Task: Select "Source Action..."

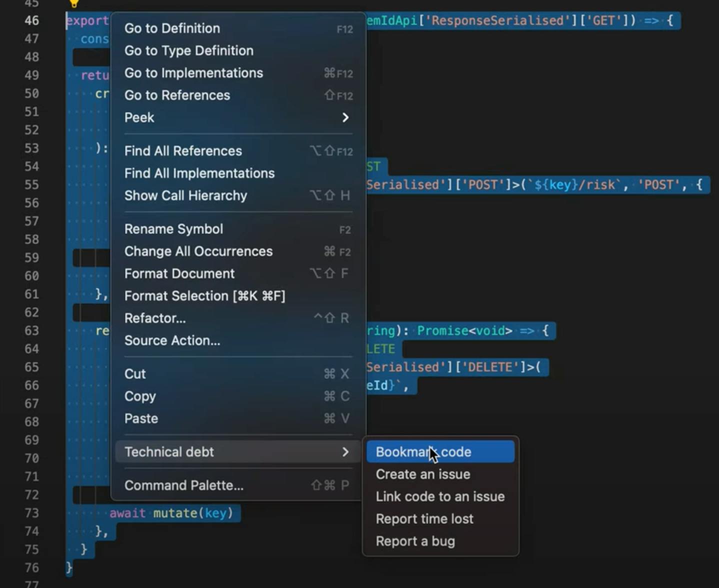Action: click(172, 340)
